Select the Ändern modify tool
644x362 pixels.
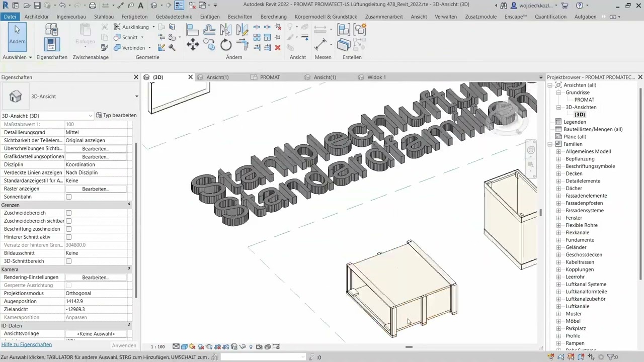point(17,37)
